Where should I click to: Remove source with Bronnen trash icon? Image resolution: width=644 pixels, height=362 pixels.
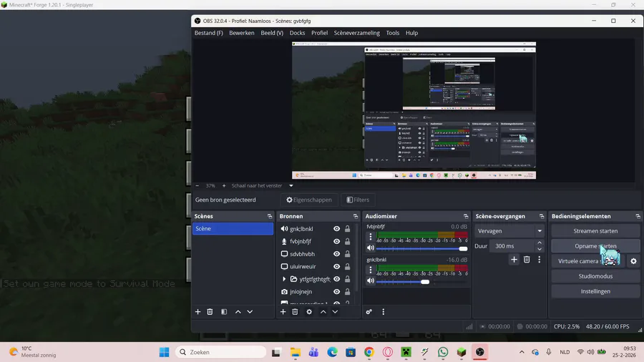295,312
